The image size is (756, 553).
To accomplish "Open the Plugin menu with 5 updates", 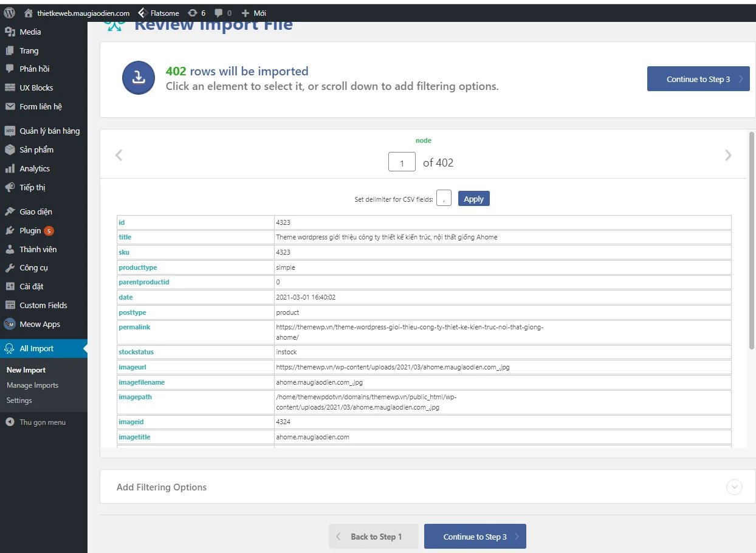I will pyautogui.click(x=30, y=230).
